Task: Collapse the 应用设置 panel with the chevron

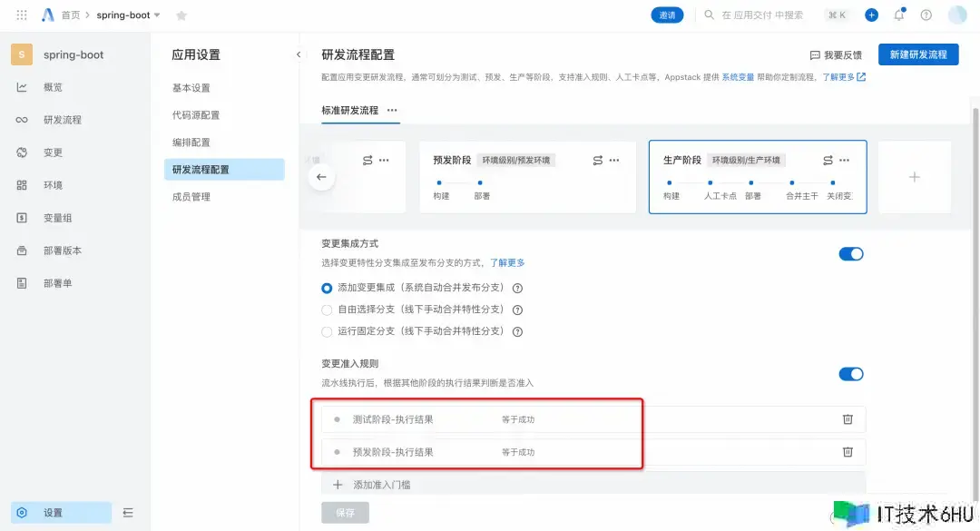Action: pos(299,55)
